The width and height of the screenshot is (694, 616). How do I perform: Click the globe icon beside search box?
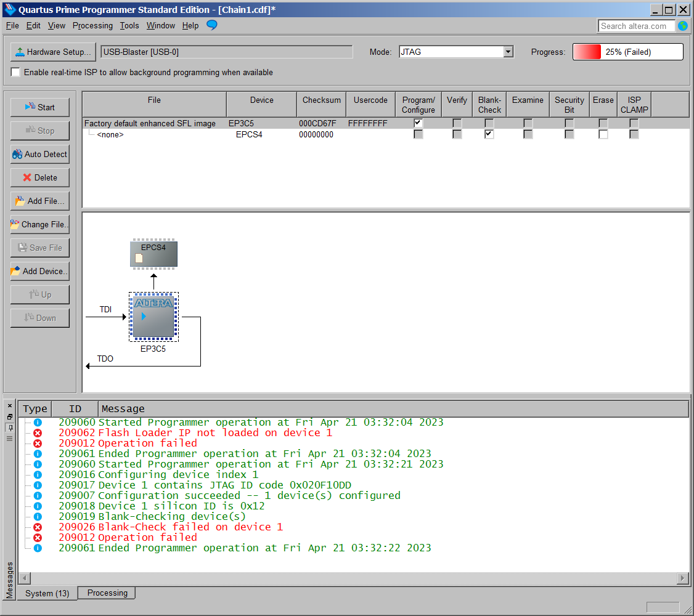[683, 26]
